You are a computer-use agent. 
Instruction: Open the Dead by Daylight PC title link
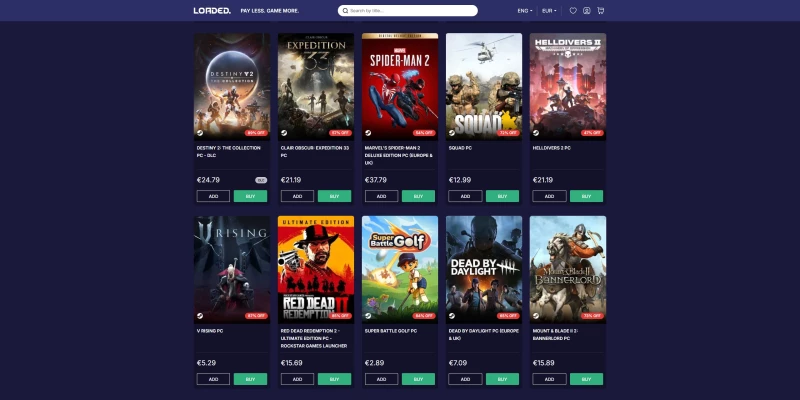point(484,334)
